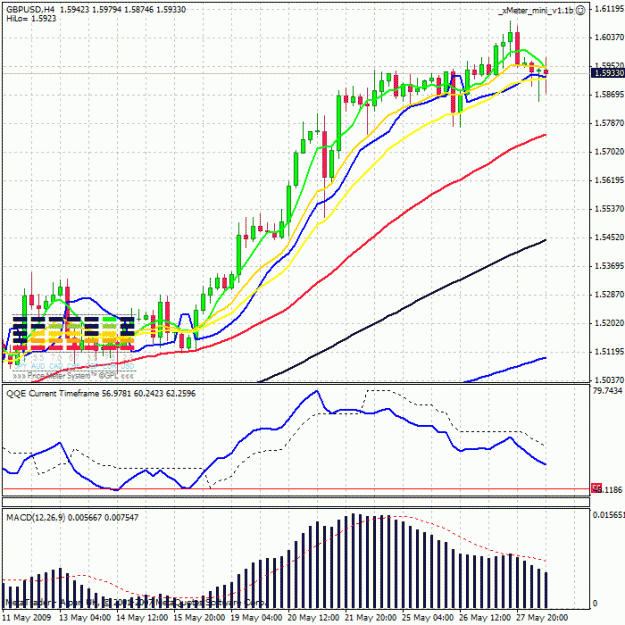Click the 27 May 20:00 time label
This screenshot has height=625, width=625.
[x=542, y=617]
